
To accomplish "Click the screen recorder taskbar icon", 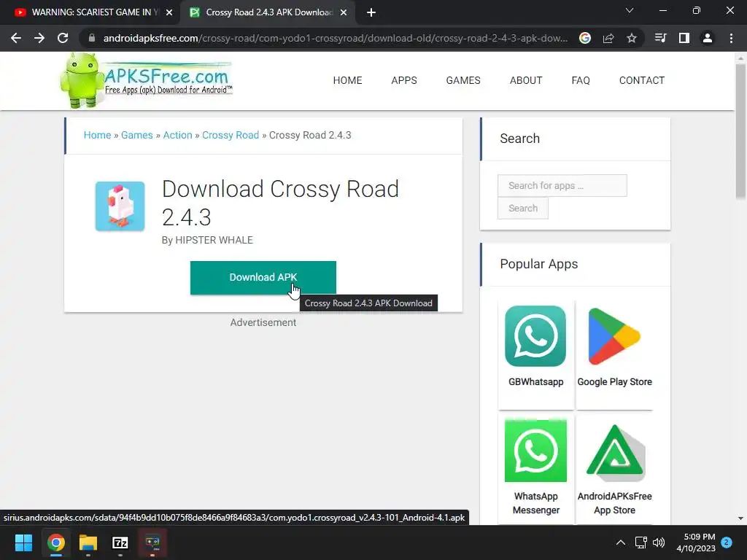I will pos(152,542).
